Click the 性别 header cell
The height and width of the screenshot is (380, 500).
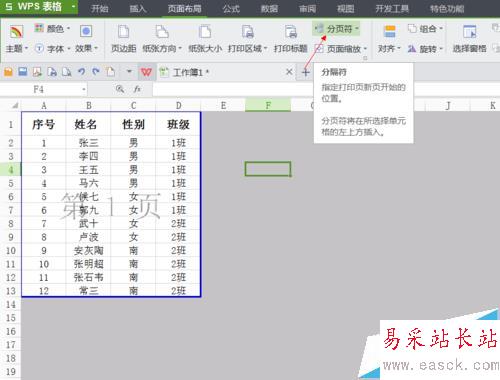click(133, 124)
